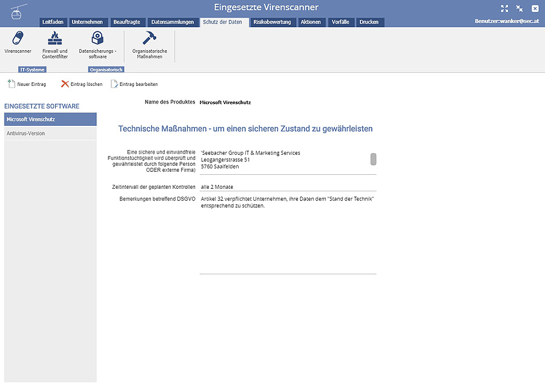Viewport: 545px width, 392px height.
Task: Enter fullscreen with the expand icon
Action: [504, 8]
